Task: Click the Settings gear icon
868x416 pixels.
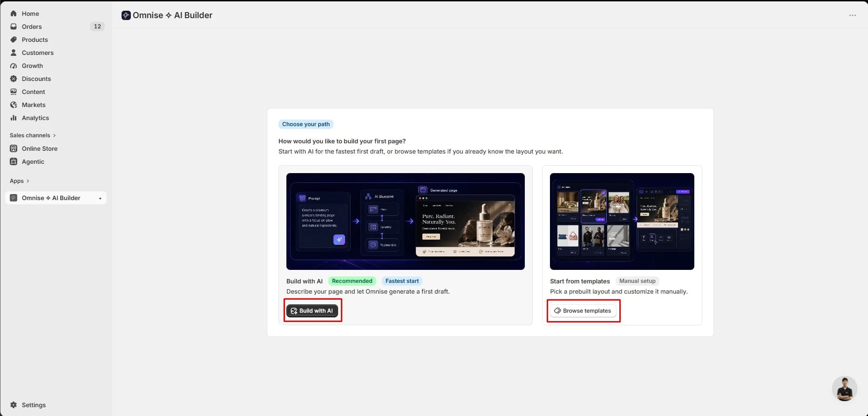Action: [14, 405]
